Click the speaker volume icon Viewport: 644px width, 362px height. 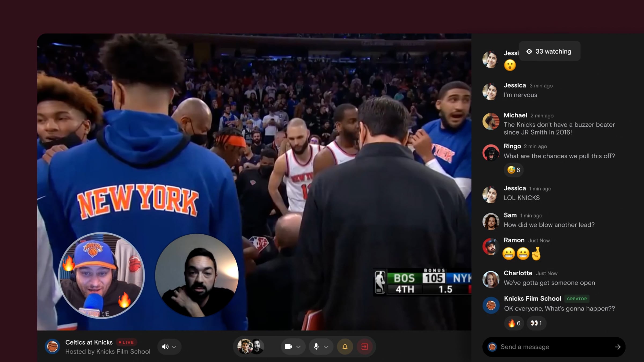(165, 347)
